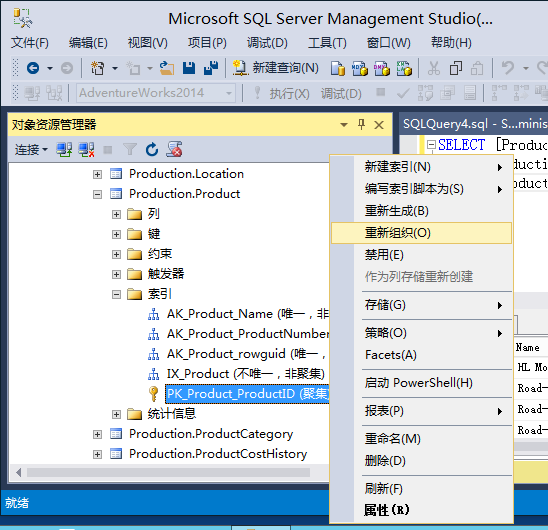Expand the Production.ProductCategory table node
This screenshot has height=530, width=548.
tap(98, 434)
